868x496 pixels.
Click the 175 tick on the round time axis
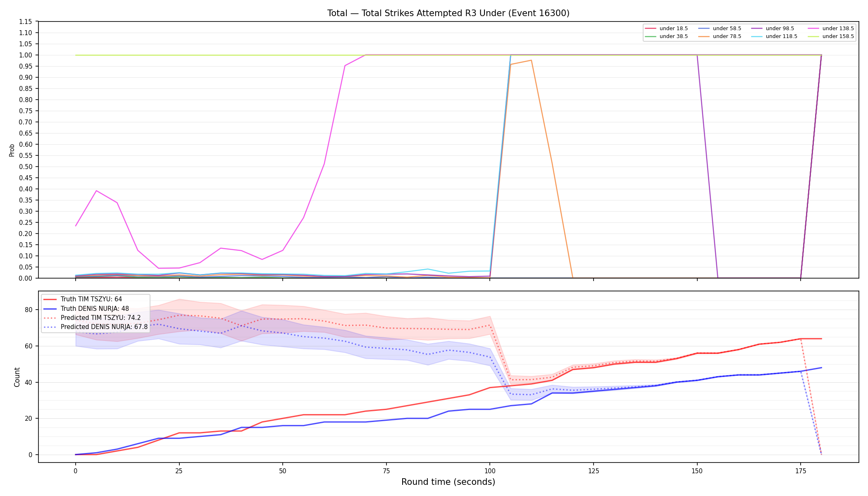tap(801, 470)
